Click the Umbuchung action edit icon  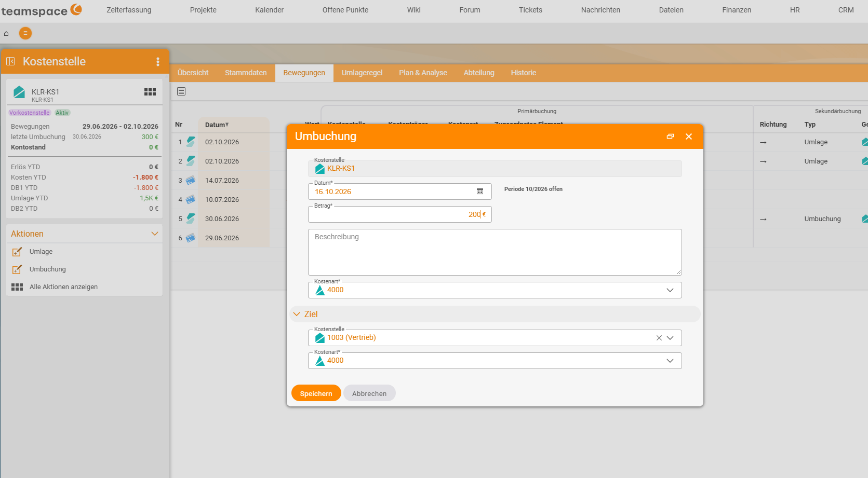17,269
